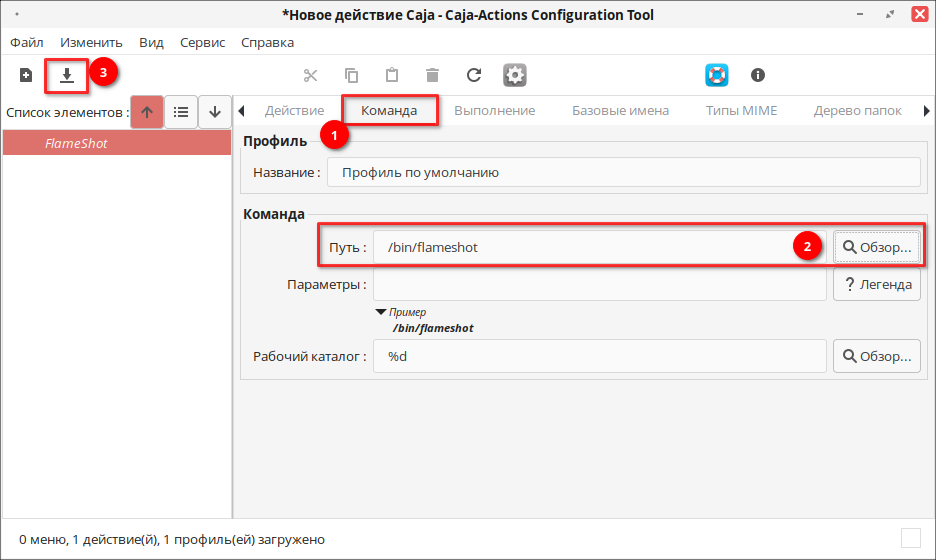Toggle descending sort down-arrow button
936x560 pixels.
(x=215, y=112)
